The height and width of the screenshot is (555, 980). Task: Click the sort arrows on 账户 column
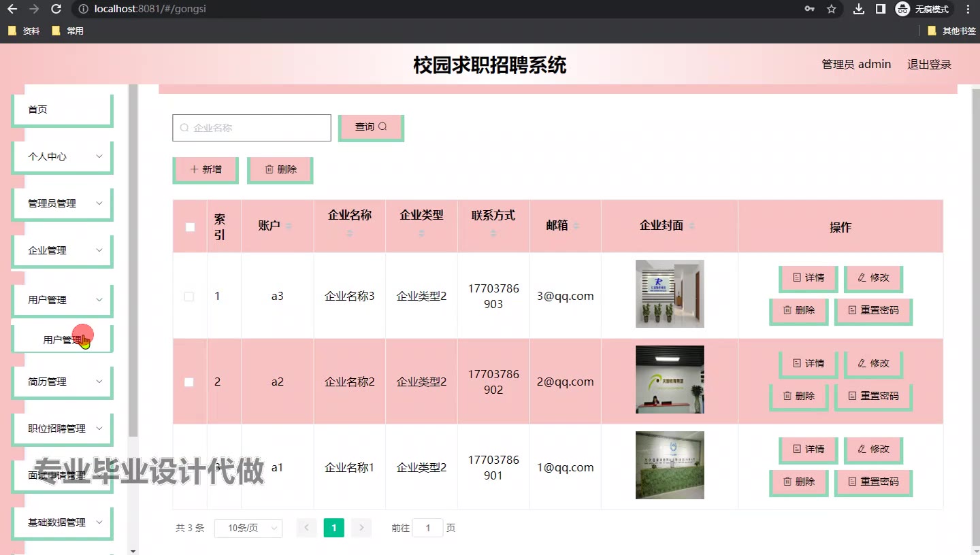click(289, 226)
